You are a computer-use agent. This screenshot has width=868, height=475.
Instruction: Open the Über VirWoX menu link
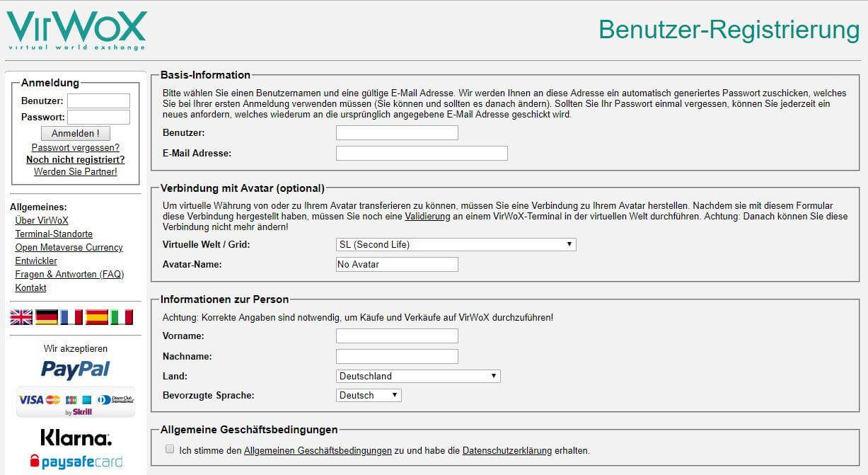(x=42, y=220)
